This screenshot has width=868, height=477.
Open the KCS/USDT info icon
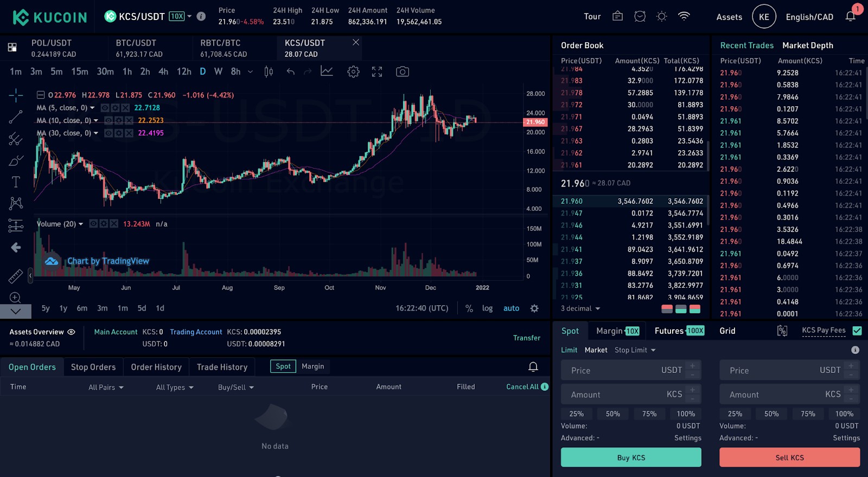coord(201,16)
